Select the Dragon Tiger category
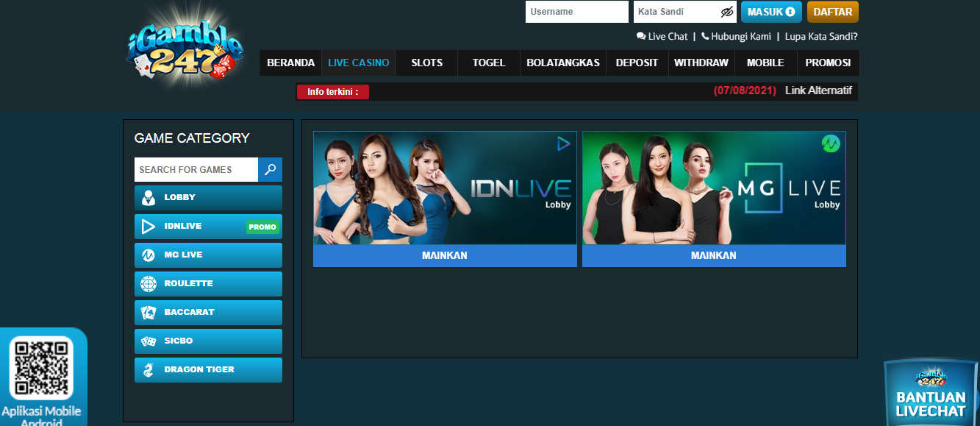This screenshot has width=980, height=426. [x=208, y=370]
